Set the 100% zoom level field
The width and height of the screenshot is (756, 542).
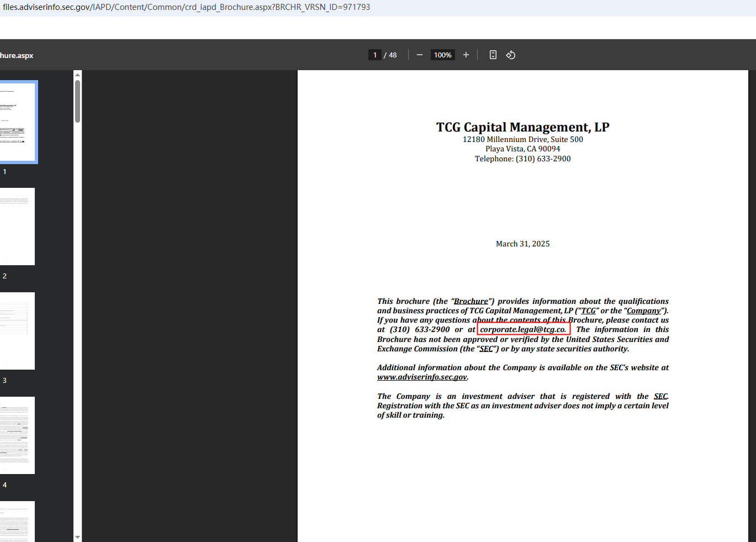pyautogui.click(x=443, y=55)
